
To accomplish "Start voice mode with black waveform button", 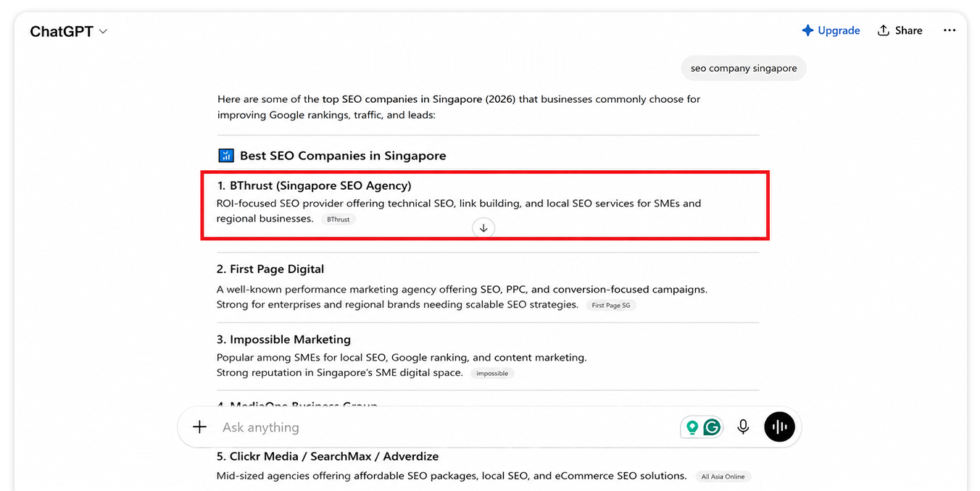I will (779, 427).
